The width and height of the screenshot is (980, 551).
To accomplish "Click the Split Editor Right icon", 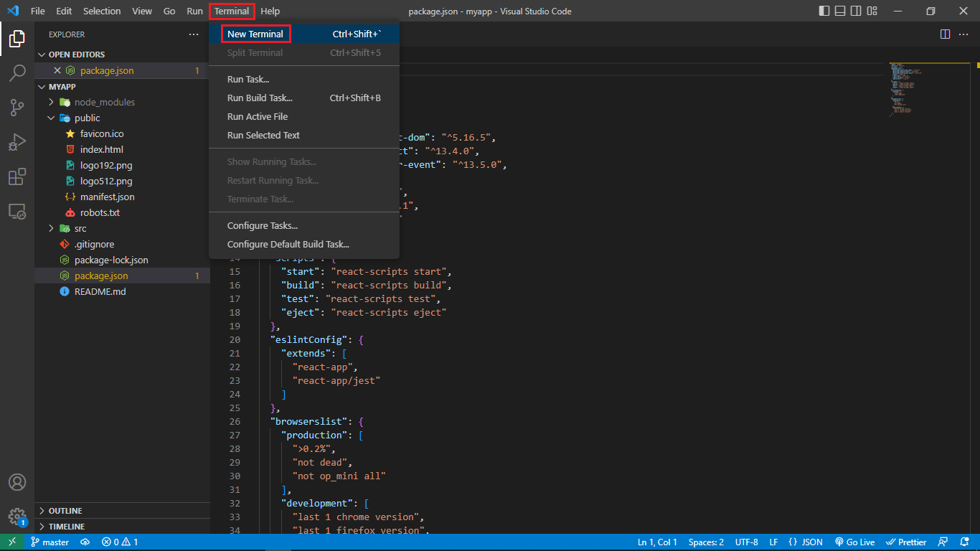I will click(x=945, y=34).
